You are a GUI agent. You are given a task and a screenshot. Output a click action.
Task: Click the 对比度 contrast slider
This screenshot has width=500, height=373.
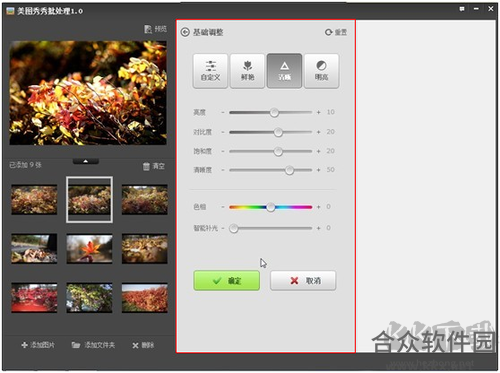point(270,132)
